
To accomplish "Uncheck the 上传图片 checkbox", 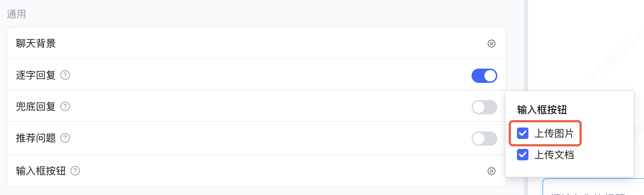I will [523, 133].
